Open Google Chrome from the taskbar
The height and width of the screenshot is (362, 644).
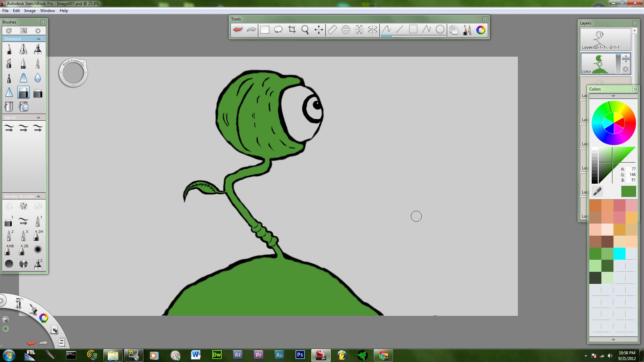pos(383,355)
